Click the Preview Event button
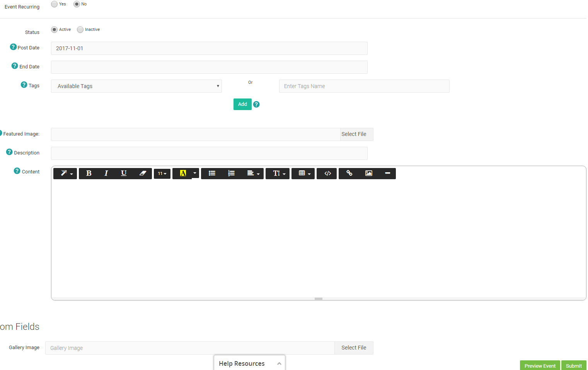Screen dimensions: 588x370 tap(540, 365)
